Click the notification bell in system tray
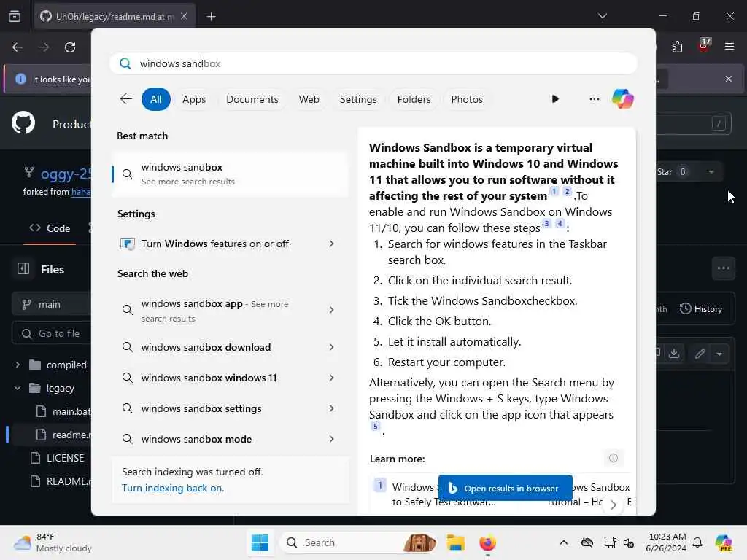 pos(697,542)
